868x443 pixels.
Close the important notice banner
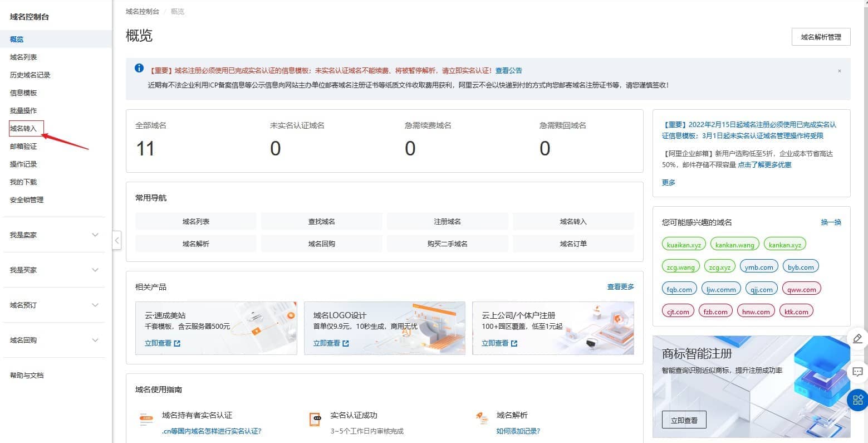[840, 71]
